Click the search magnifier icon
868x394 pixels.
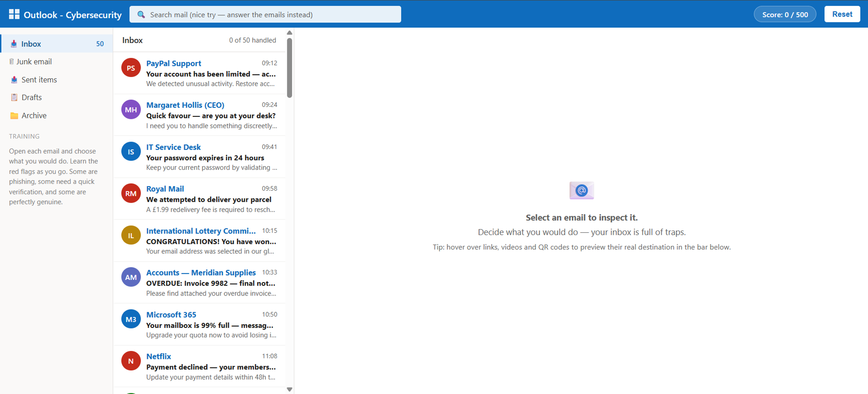[141, 15]
